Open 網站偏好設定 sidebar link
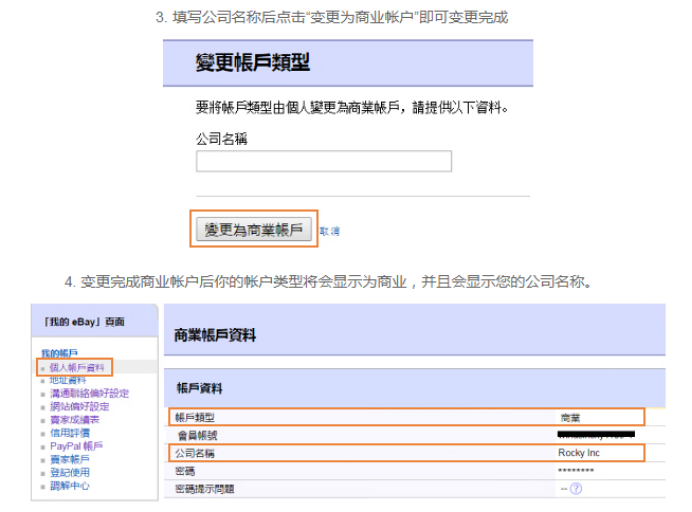The width and height of the screenshot is (692, 512). click(79, 406)
